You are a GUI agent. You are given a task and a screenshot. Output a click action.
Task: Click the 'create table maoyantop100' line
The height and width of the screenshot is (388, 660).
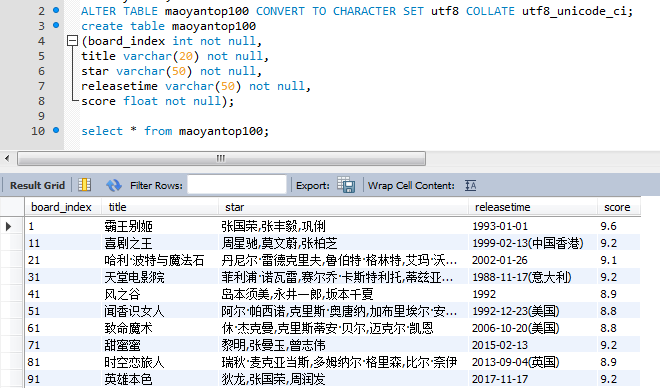(x=168, y=26)
